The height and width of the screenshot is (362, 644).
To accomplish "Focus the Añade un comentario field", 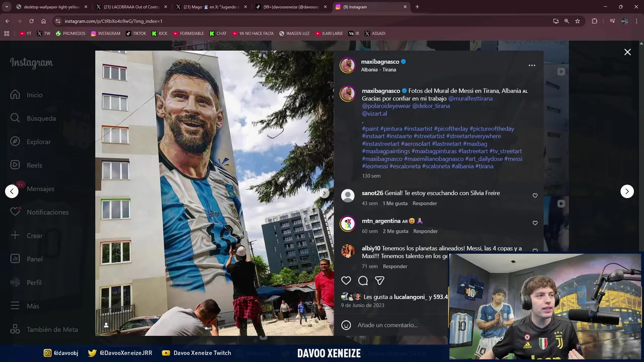I will click(x=387, y=325).
